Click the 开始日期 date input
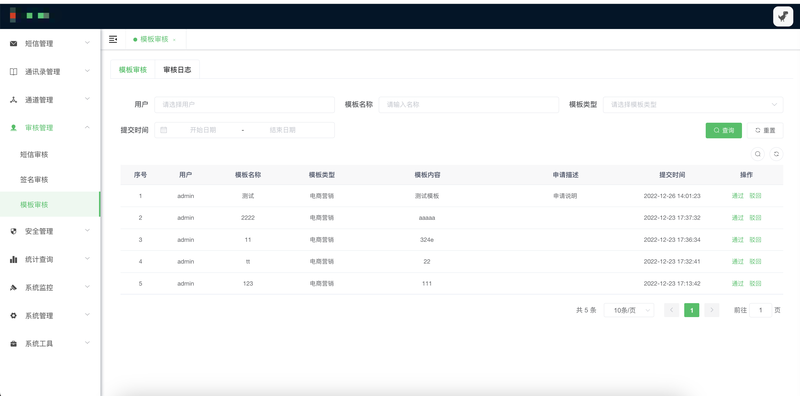This screenshot has width=800, height=396. (203, 130)
